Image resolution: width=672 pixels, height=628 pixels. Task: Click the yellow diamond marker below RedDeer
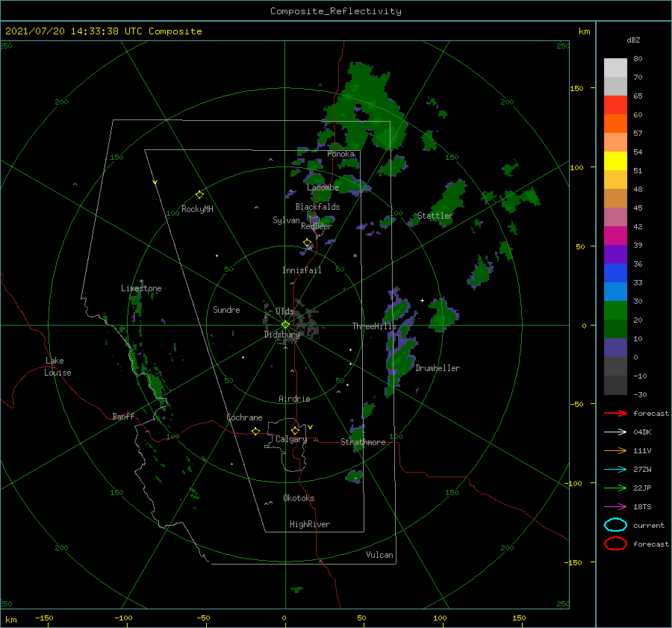tap(307, 243)
